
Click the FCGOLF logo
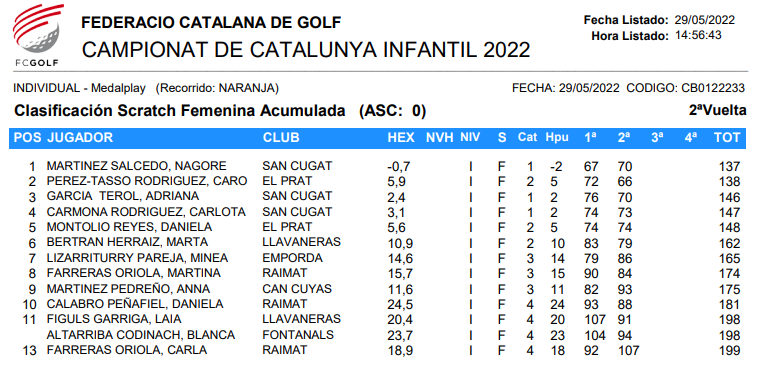(x=38, y=35)
